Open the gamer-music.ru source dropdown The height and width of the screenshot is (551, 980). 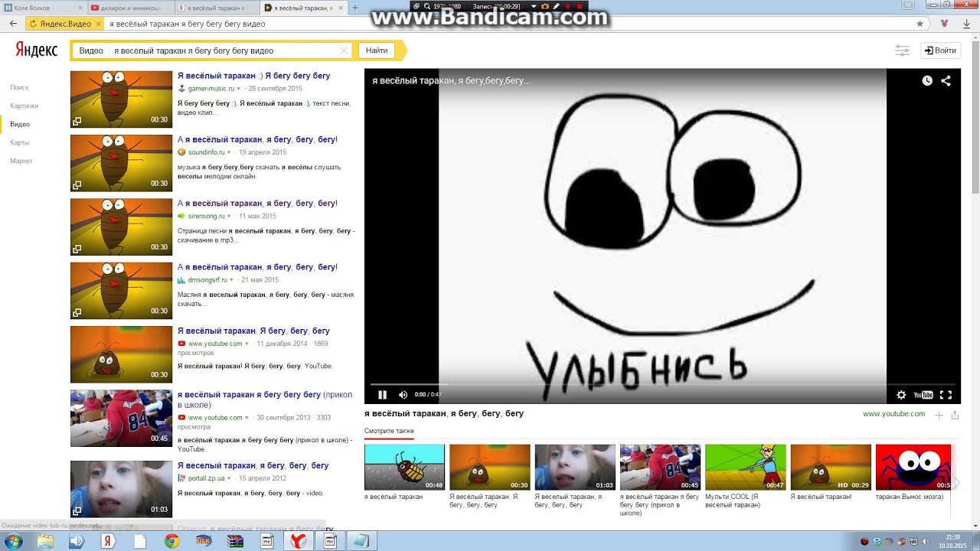tap(239, 89)
